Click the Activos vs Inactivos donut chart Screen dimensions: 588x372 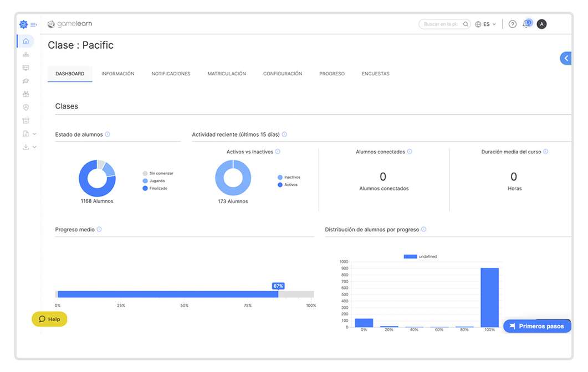pyautogui.click(x=233, y=178)
